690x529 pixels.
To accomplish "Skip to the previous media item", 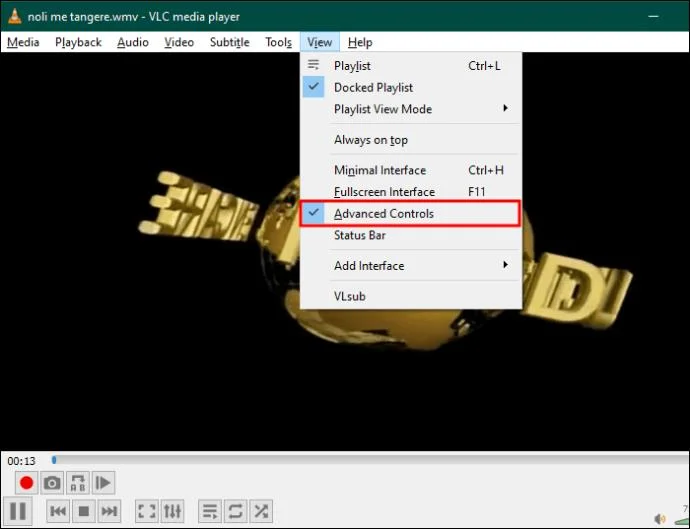I will coord(58,511).
